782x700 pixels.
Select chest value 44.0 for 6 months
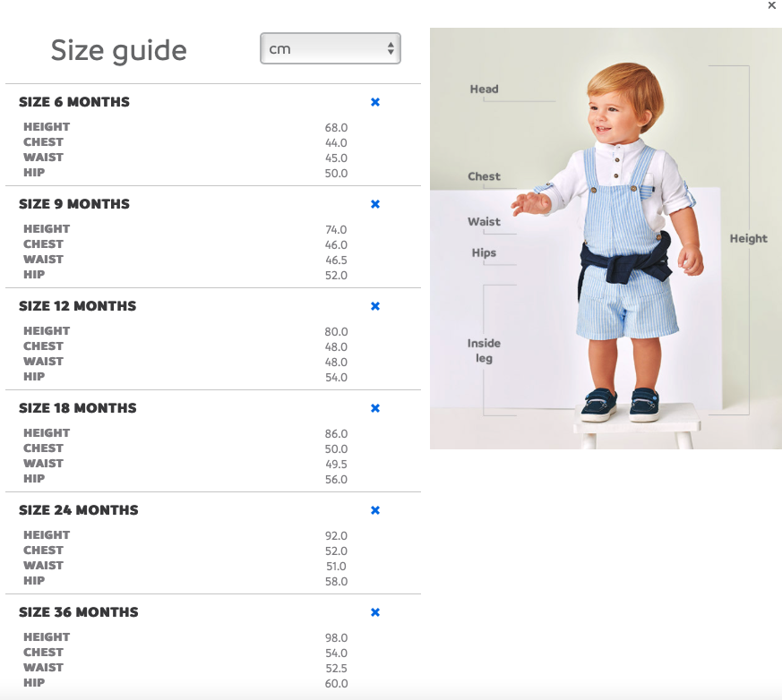click(336, 143)
